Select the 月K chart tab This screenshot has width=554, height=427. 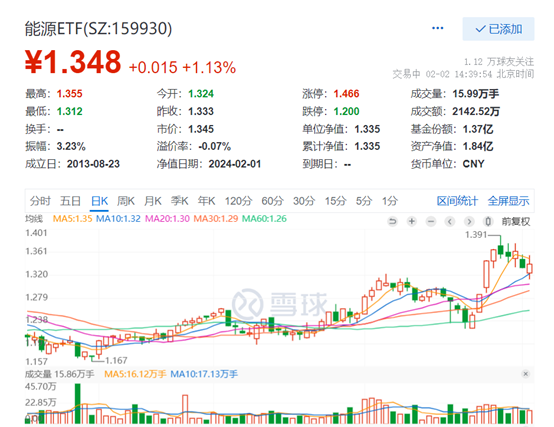coord(153,201)
